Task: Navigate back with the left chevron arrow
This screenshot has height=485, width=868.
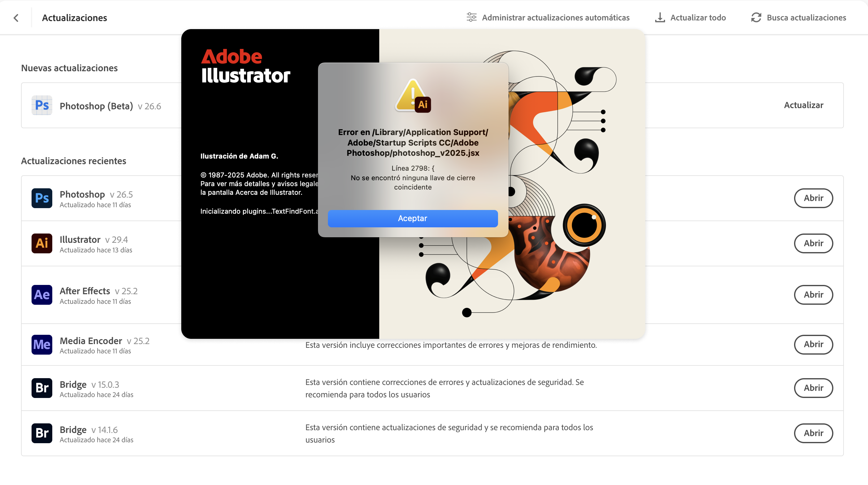Action: click(16, 18)
